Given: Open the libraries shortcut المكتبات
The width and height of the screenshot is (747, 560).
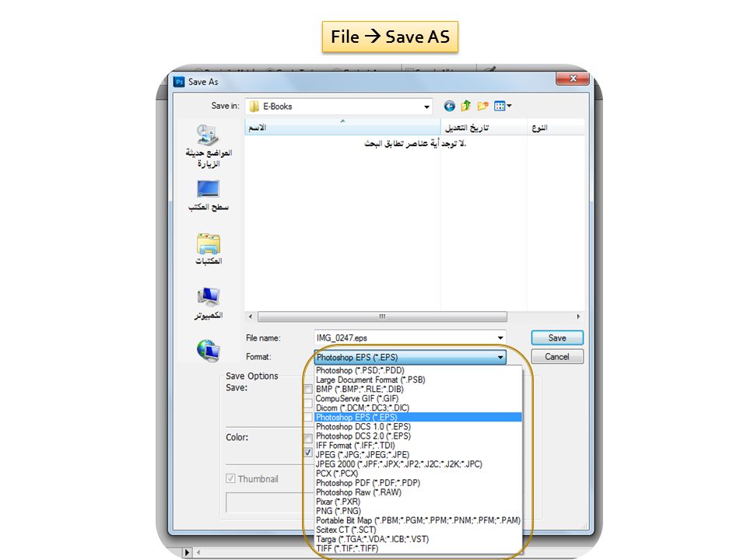Looking at the screenshot, I should (x=209, y=249).
